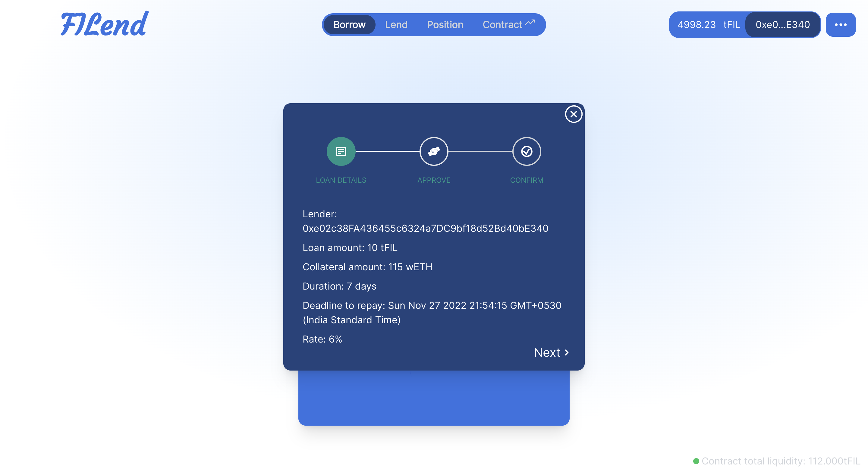
Task: Click the three-dot menu icon top right
Action: (x=841, y=25)
